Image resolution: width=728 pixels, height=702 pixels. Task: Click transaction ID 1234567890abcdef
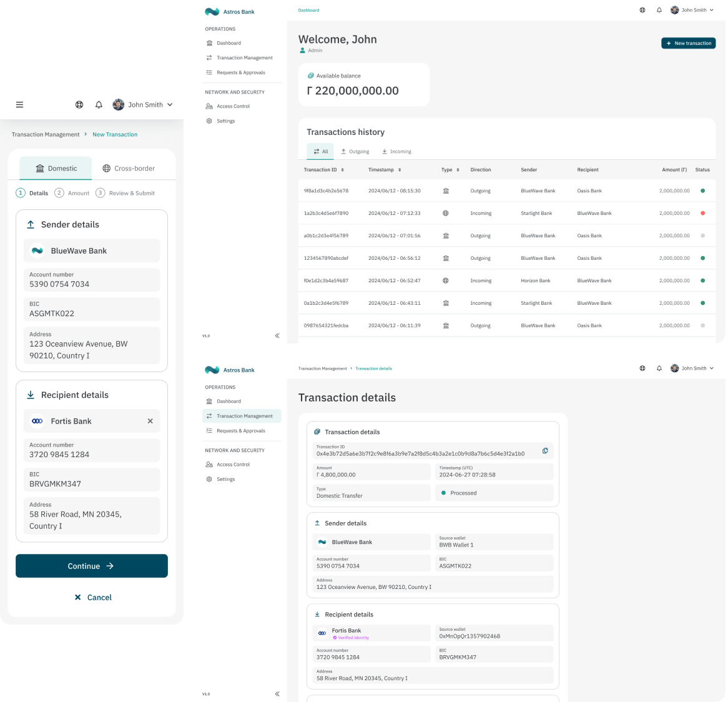tap(327, 258)
